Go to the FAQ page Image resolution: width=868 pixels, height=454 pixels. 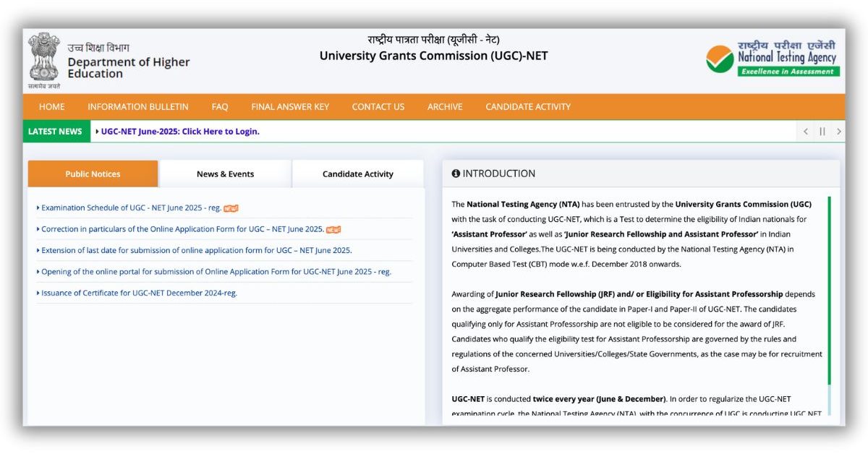[220, 106]
